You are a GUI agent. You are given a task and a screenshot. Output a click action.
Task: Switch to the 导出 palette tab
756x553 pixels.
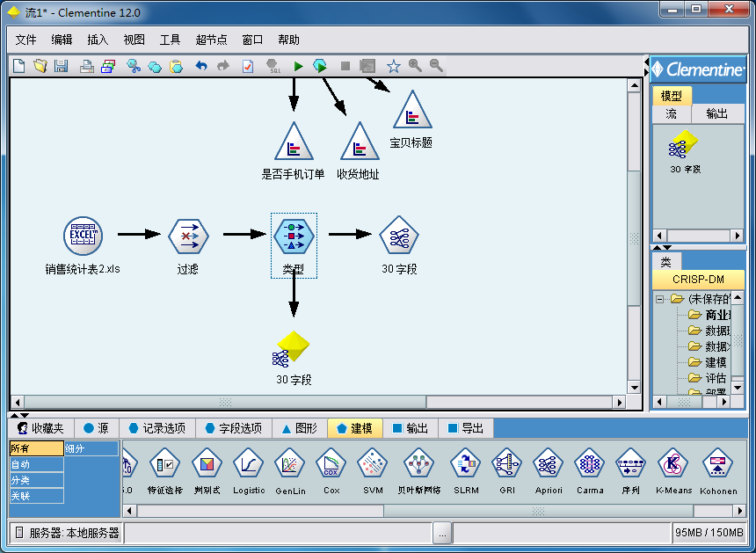466,428
